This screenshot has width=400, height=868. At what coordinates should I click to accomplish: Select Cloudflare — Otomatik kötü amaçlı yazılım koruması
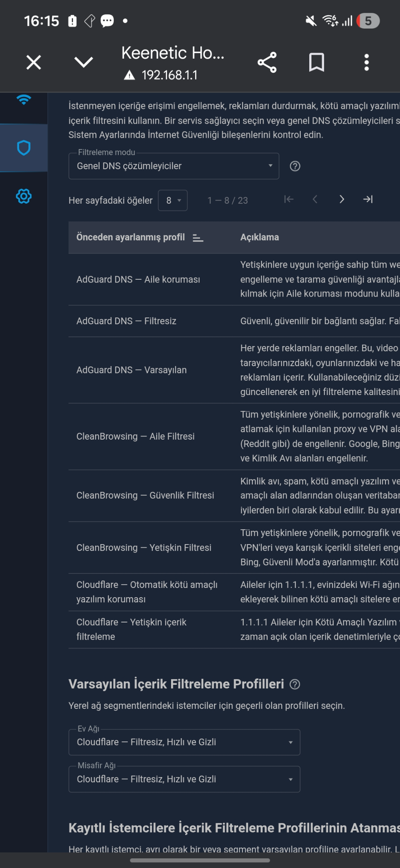234,592
